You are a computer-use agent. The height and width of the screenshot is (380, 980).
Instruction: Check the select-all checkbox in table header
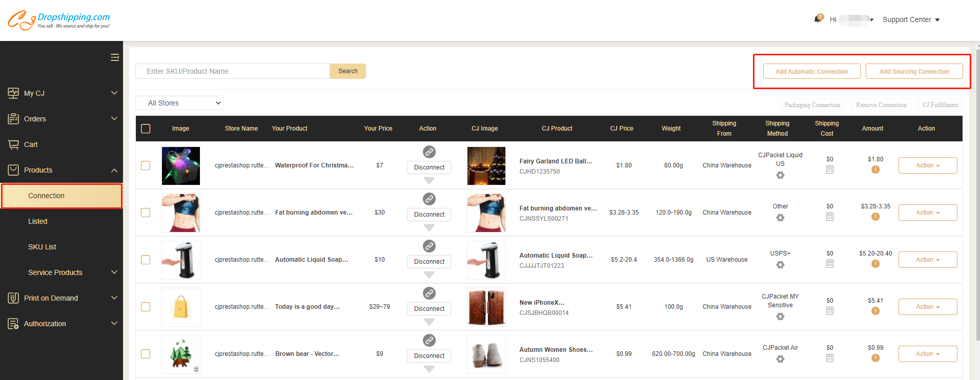[146, 129]
